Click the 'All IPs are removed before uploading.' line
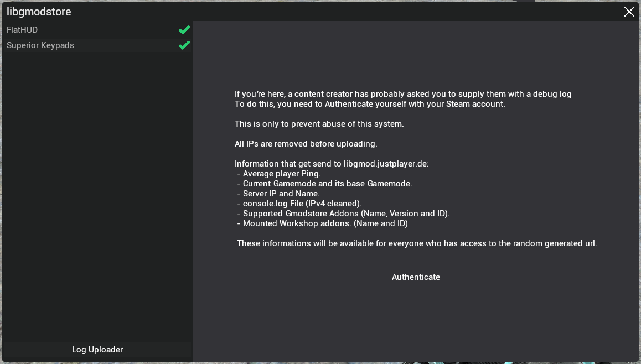 [x=306, y=144]
